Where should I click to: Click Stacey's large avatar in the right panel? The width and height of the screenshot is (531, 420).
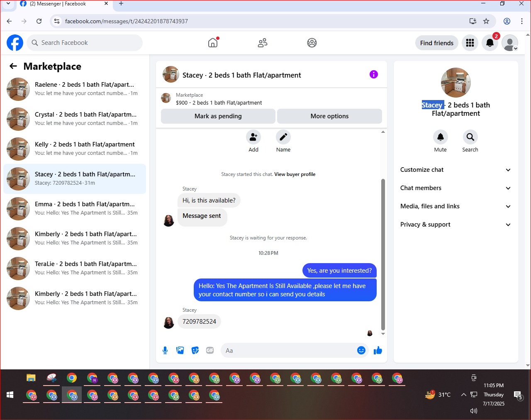456,83
